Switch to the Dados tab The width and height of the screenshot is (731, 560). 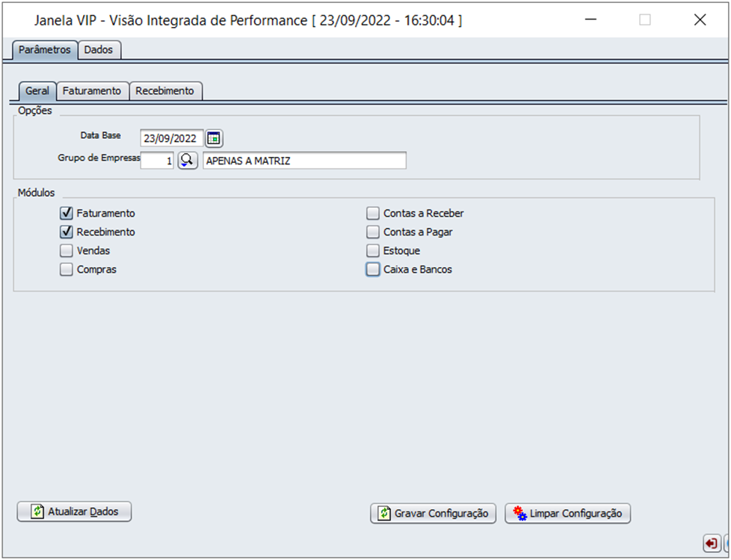point(99,50)
